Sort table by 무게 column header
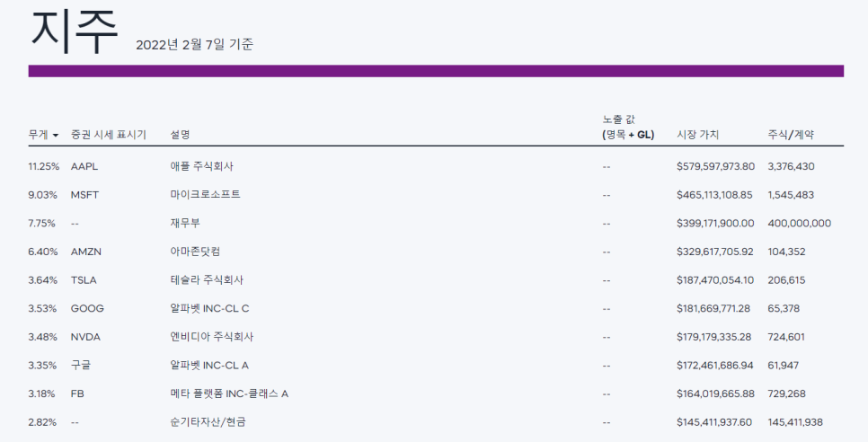 point(39,135)
